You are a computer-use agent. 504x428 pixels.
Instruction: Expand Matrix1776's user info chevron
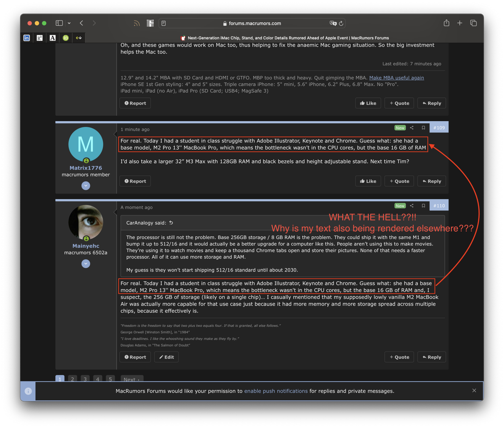pyautogui.click(x=86, y=185)
